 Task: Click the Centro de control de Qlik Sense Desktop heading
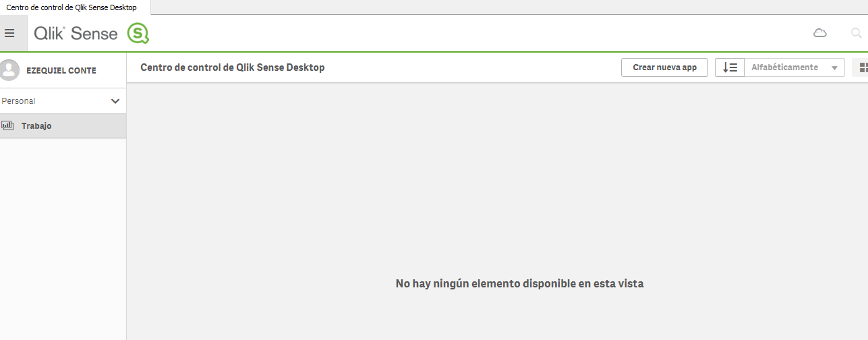click(x=233, y=67)
